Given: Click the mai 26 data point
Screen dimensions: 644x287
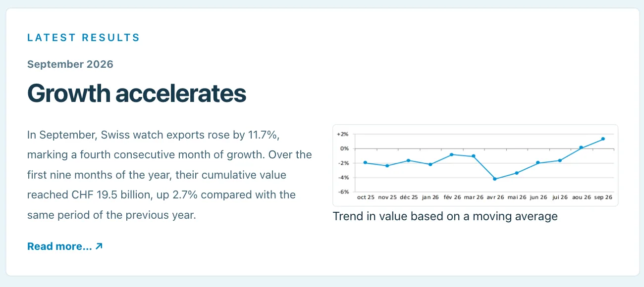Looking at the screenshot, I should [x=516, y=173].
